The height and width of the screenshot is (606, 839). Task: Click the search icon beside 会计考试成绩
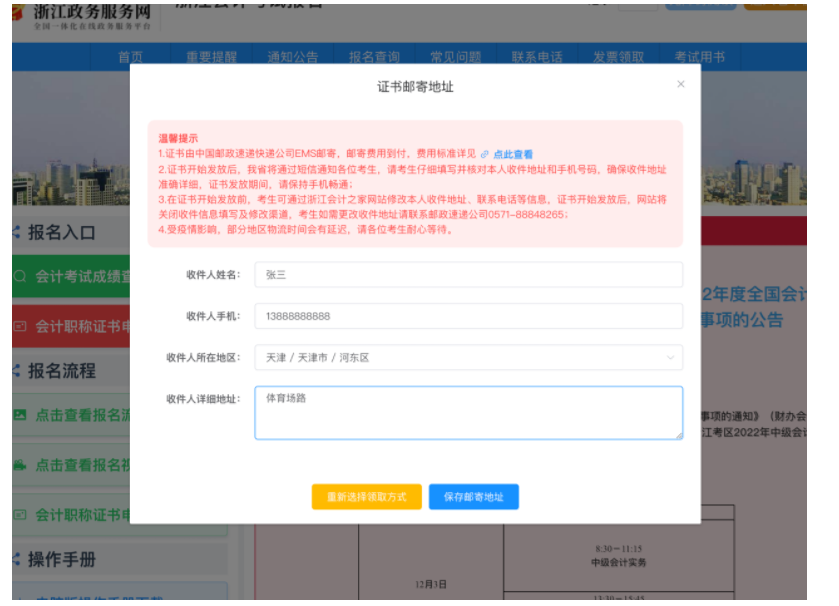click(20, 276)
